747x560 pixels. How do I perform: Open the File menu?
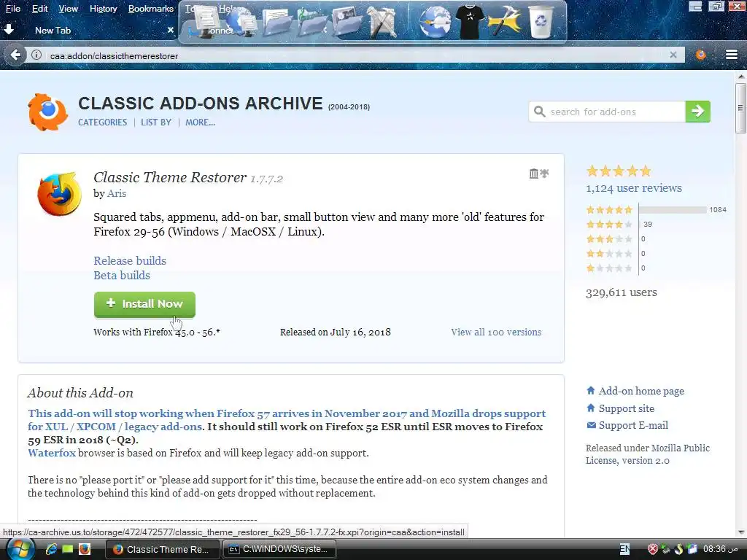[x=13, y=9]
